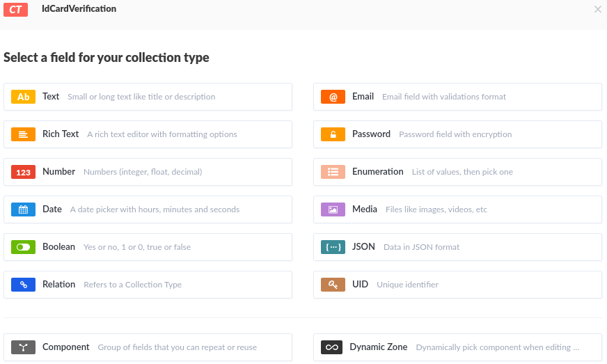
Task: Click the purple Media image icon
Action: pyautogui.click(x=333, y=209)
